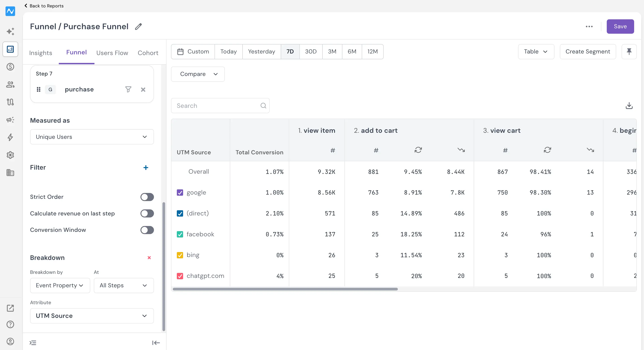Click the Create Segment button

(x=588, y=52)
